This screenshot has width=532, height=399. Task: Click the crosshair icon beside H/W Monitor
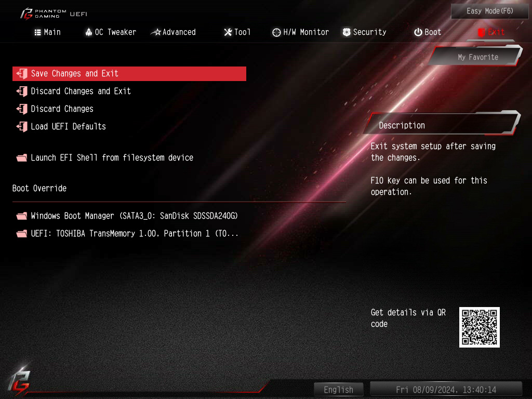pyautogui.click(x=276, y=32)
